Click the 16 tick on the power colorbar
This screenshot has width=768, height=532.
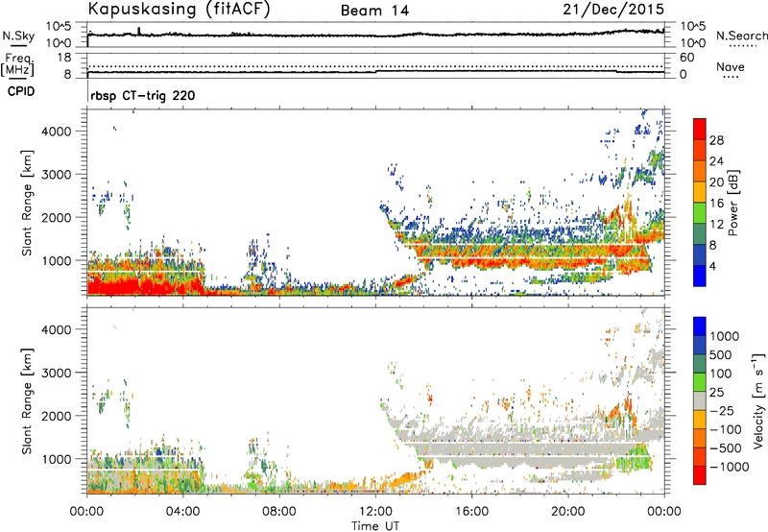click(716, 204)
